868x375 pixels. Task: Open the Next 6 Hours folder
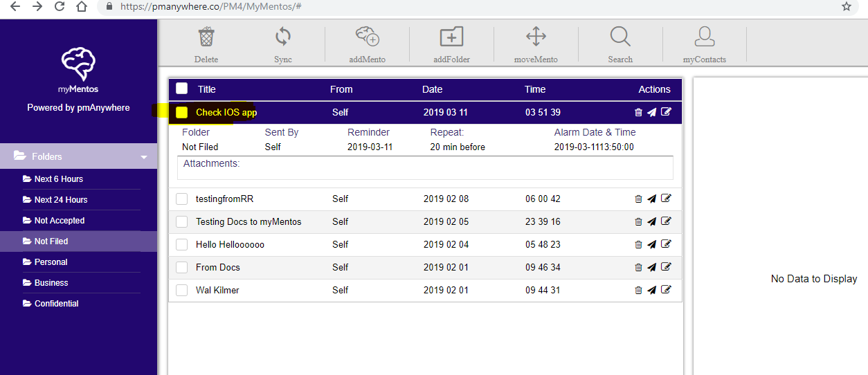click(59, 179)
